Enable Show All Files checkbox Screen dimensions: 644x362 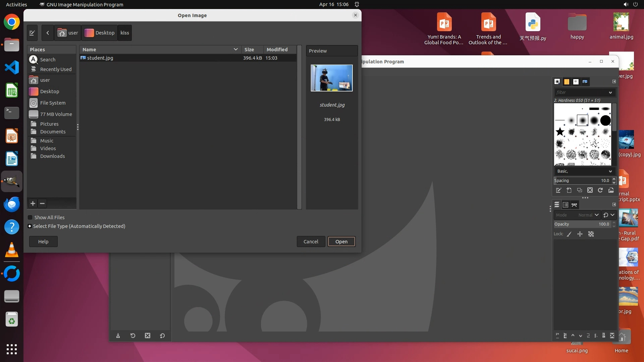coord(30,217)
